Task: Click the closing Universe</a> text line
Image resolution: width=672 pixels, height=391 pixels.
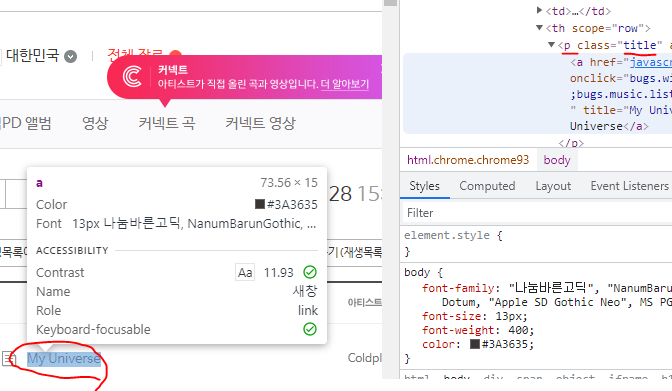Action: coord(609,126)
